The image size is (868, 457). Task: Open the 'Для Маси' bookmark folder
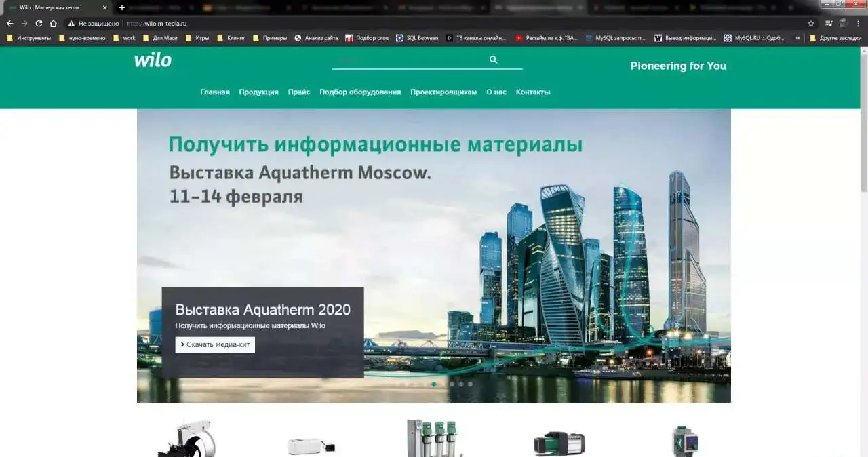pos(160,38)
